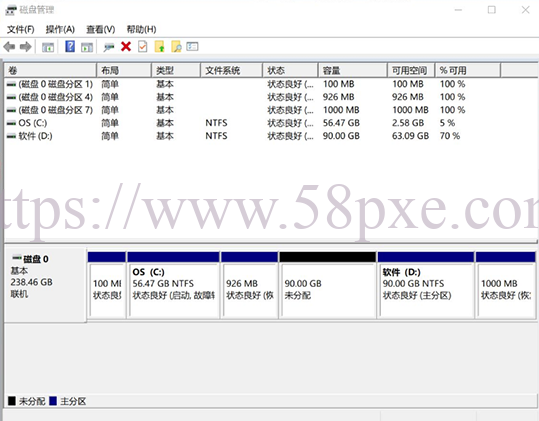Click the connect disk toolbar icon

tap(109, 47)
